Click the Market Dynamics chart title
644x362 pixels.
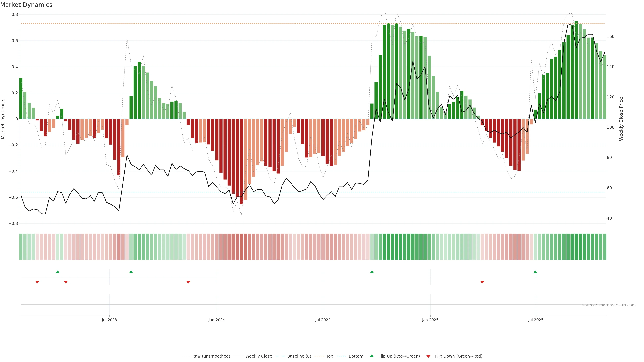[26, 5]
